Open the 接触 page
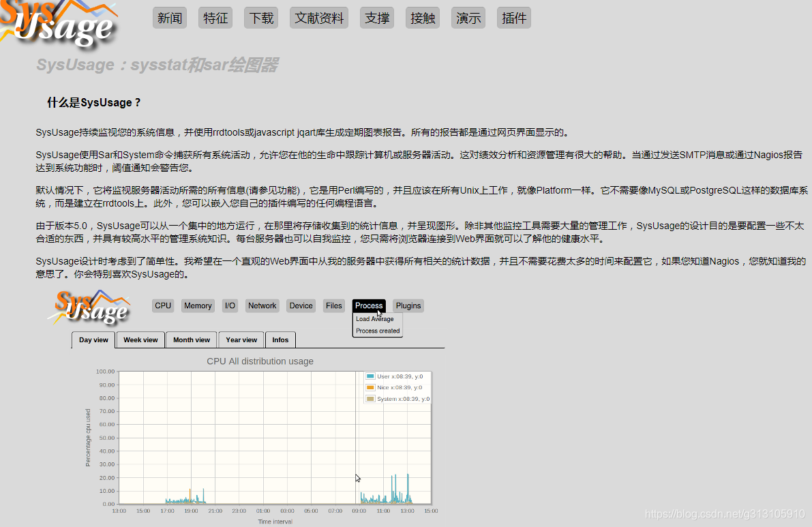Image resolution: width=812 pixels, height=527 pixels. 423,18
